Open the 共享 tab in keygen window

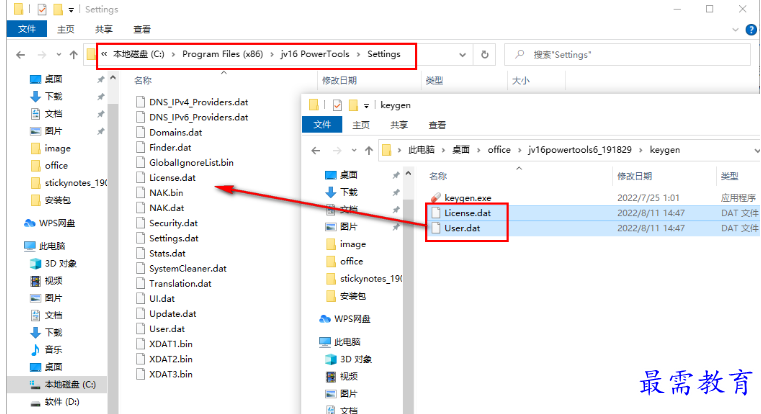point(399,125)
